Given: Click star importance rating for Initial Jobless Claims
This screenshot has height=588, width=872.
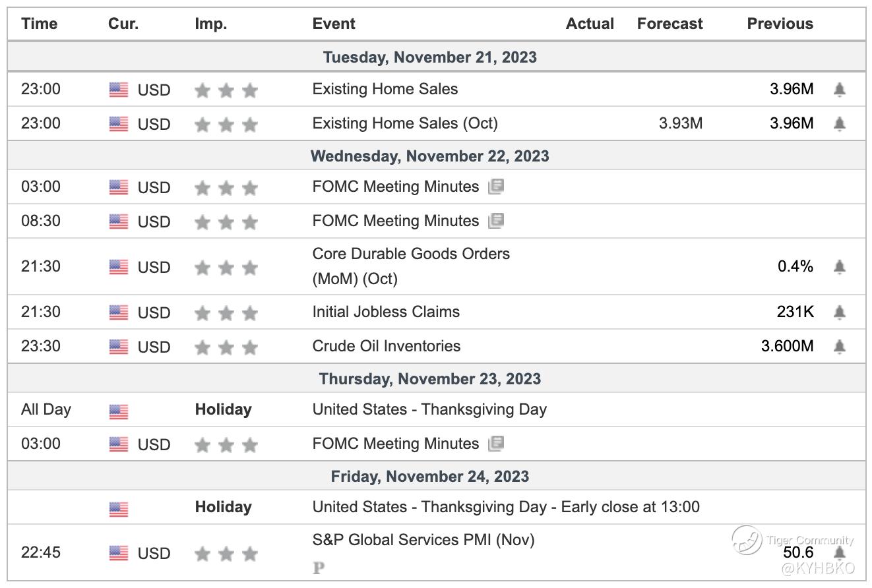Looking at the screenshot, I should coord(226,312).
